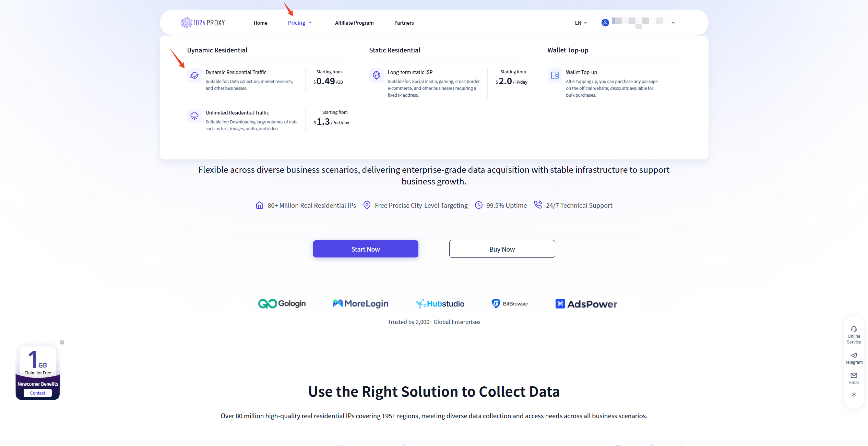Click the Dynamic Residential Traffic planet icon

[194, 75]
